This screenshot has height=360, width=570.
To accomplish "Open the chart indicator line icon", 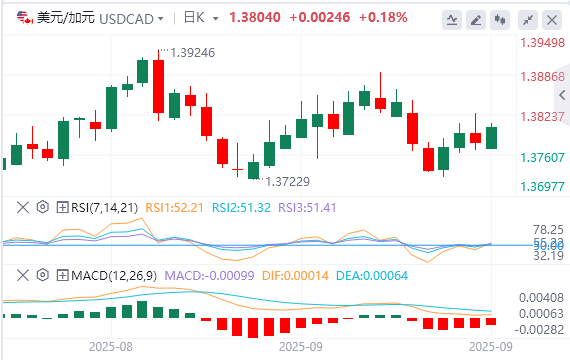I will point(452,20).
